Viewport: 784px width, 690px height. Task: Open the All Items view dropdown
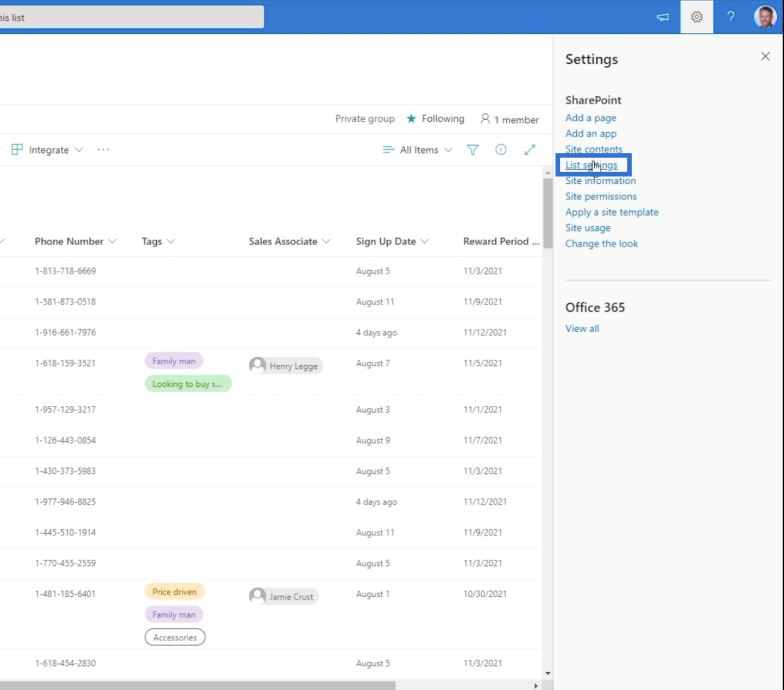point(418,149)
